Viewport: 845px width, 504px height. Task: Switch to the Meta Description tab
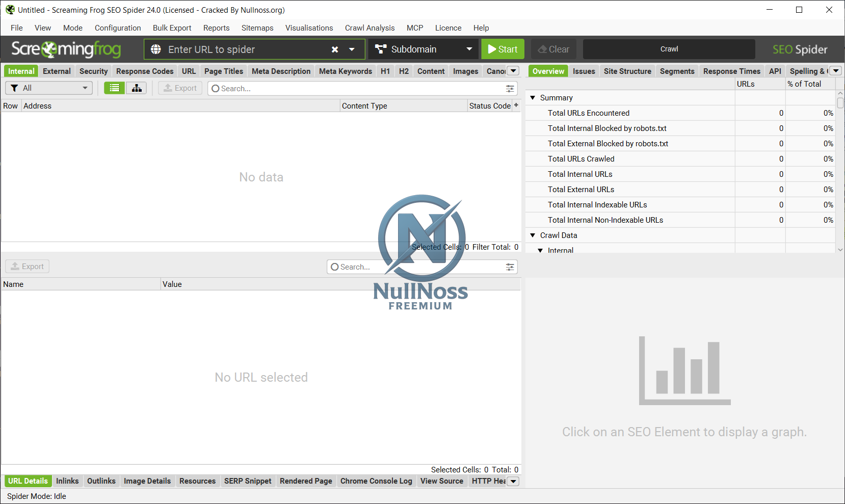click(x=281, y=71)
